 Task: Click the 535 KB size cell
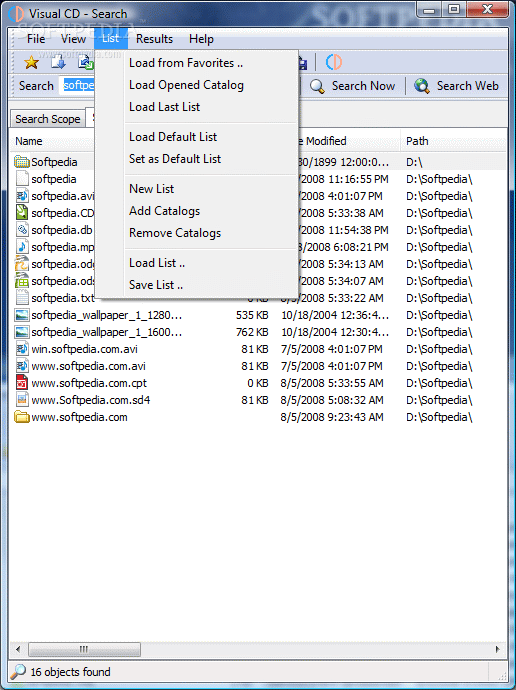(252, 315)
